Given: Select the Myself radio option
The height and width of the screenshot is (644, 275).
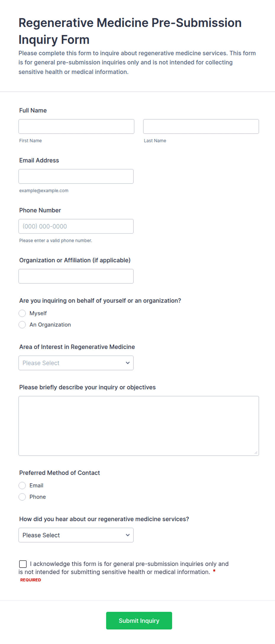Looking at the screenshot, I should click(x=22, y=313).
